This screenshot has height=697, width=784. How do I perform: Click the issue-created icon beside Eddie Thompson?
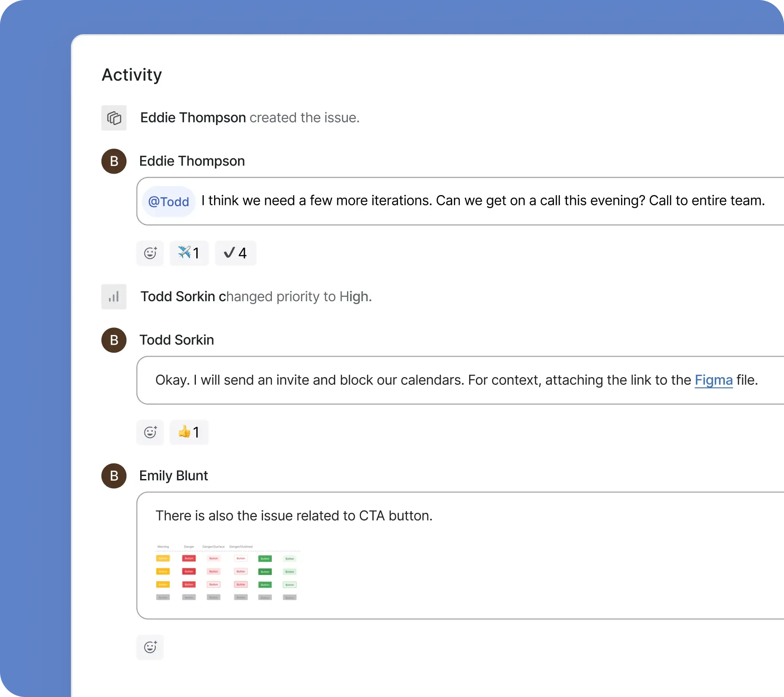coord(114,118)
